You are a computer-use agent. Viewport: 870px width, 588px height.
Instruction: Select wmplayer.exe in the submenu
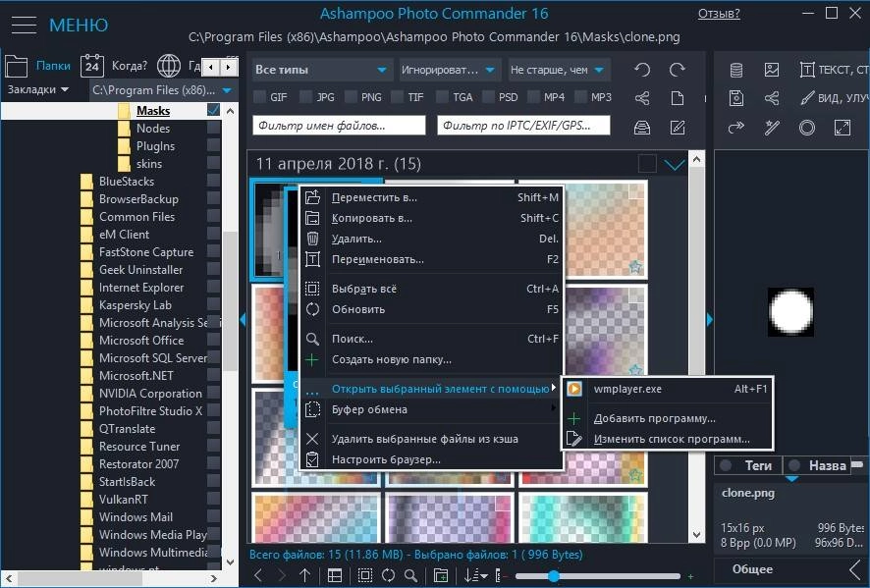[x=668, y=389]
